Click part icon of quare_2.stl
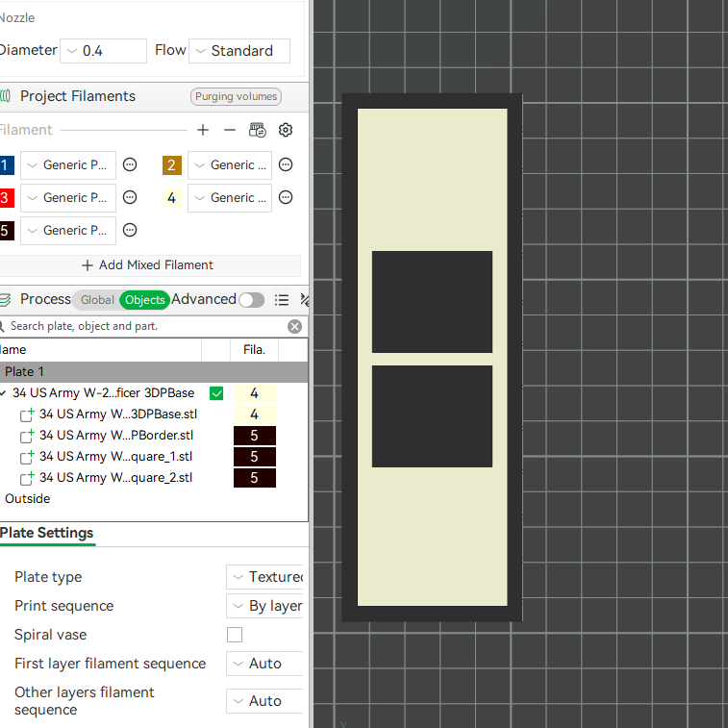Screen dimensions: 728x728 pos(27,478)
